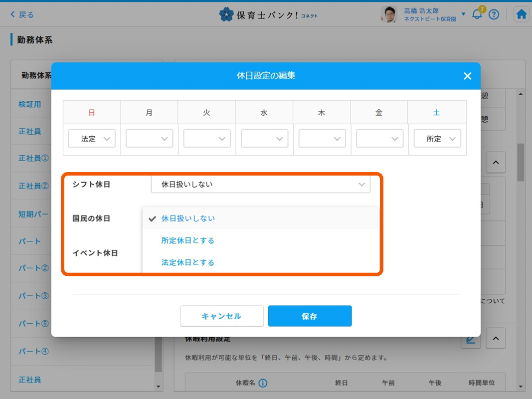Choose 休日扱いしない from the list
Screen dimensions: 532x399
[x=188, y=218]
